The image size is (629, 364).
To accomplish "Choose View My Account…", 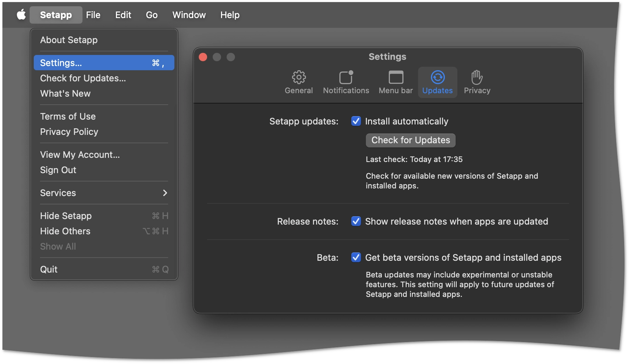I will [x=104, y=155].
